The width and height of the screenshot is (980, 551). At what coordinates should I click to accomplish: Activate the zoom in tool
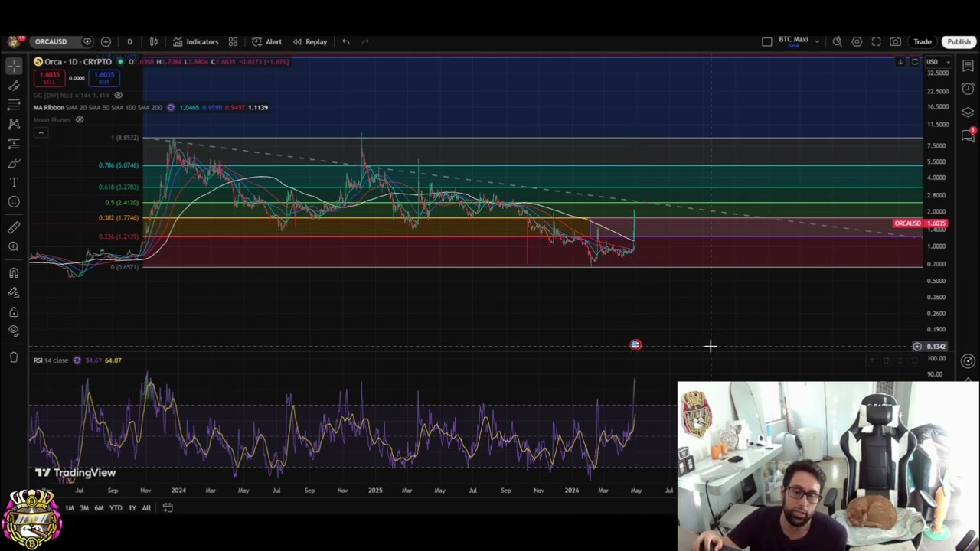coord(14,246)
